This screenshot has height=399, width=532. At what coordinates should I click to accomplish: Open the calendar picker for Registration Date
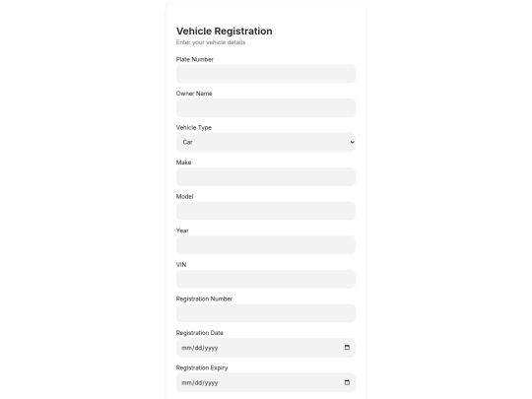(347, 348)
